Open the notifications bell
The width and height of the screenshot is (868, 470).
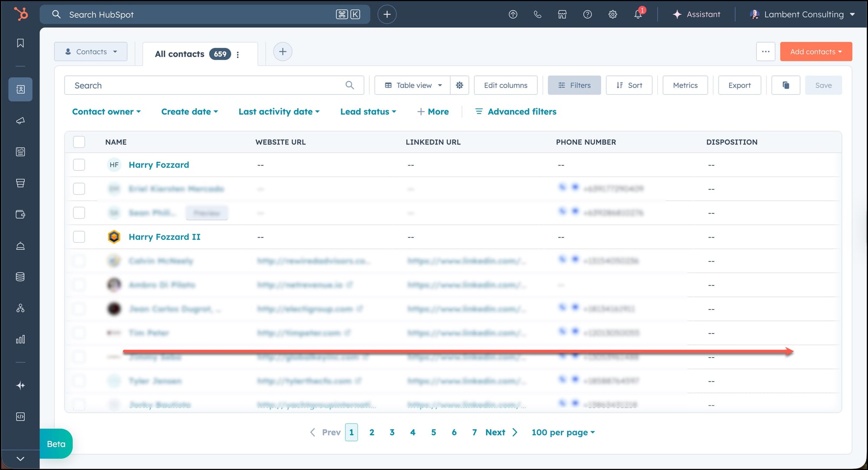point(638,14)
